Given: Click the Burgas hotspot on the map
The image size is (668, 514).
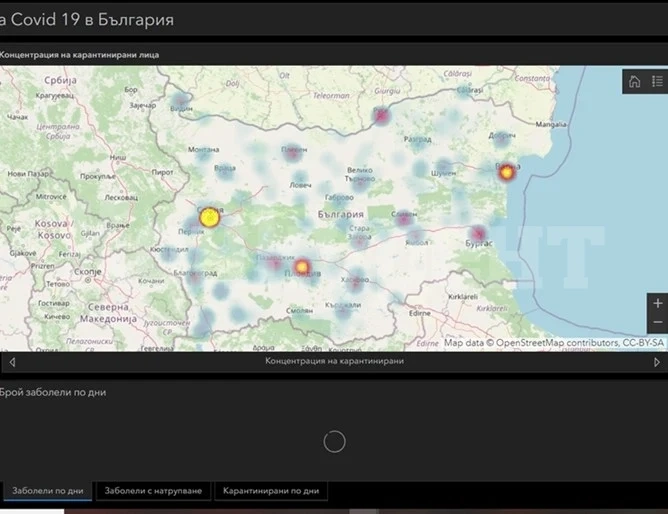Looking at the screenshot, I should point(478,234).
